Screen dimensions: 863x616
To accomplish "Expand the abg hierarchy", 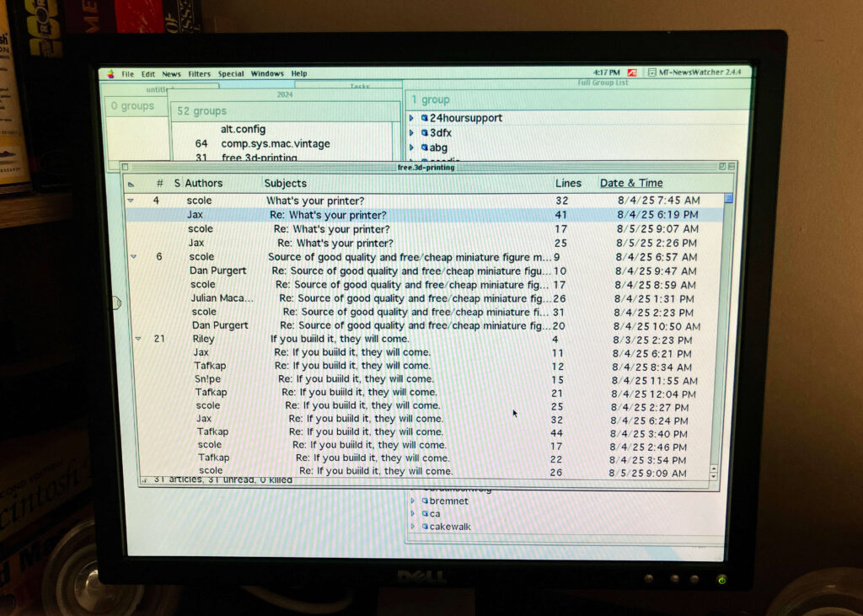I will [x=411, y=147].
